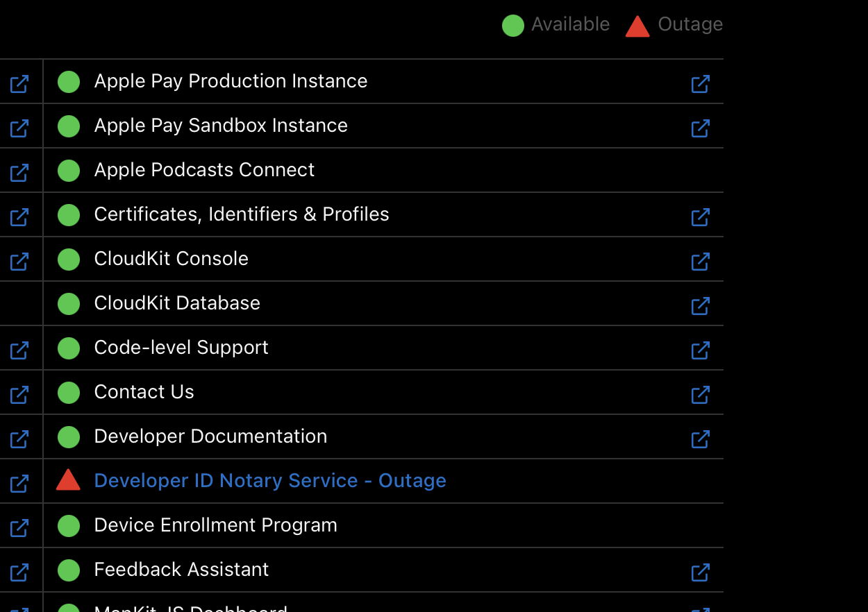The height and width of the screenshot is (612, 868).
Task: Open Developer Documentation external link icon
Action: [x=700, y=439]
